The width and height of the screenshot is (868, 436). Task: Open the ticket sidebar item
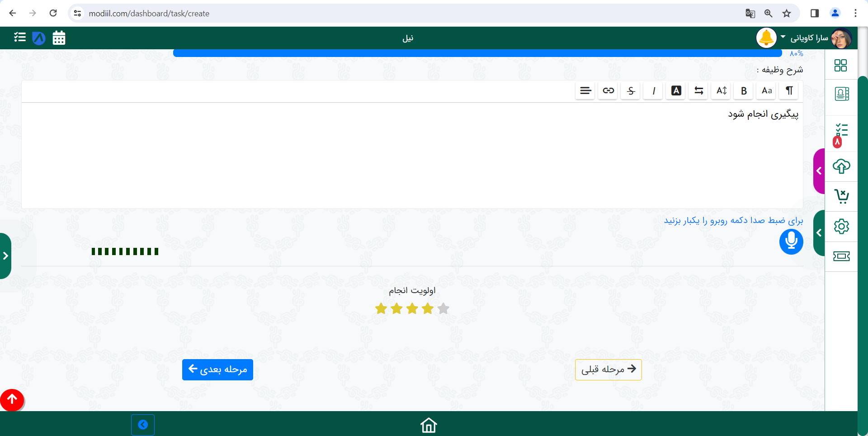tap(841, 256)
